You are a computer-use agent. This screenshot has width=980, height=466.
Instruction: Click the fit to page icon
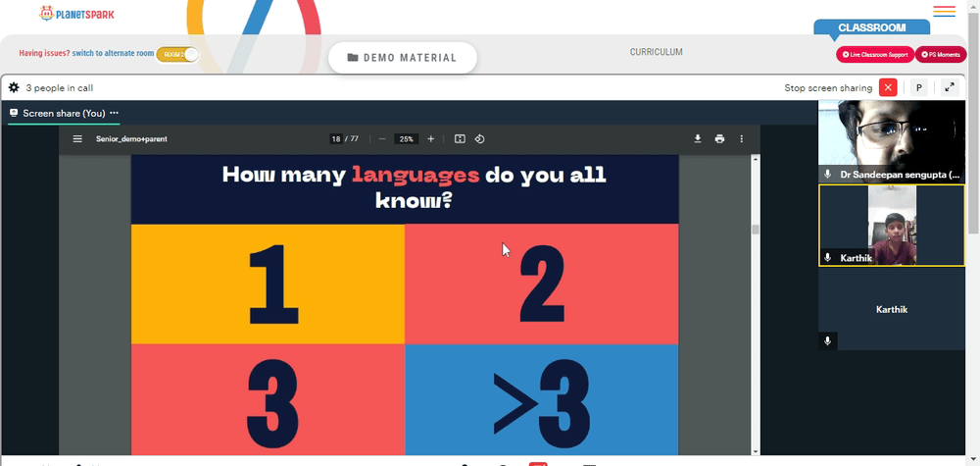tap(460, 139)
